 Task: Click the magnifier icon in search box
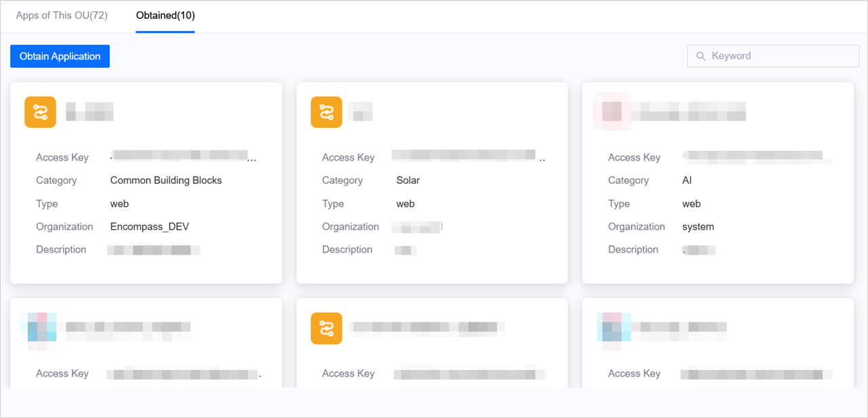[x=701, y=56]
